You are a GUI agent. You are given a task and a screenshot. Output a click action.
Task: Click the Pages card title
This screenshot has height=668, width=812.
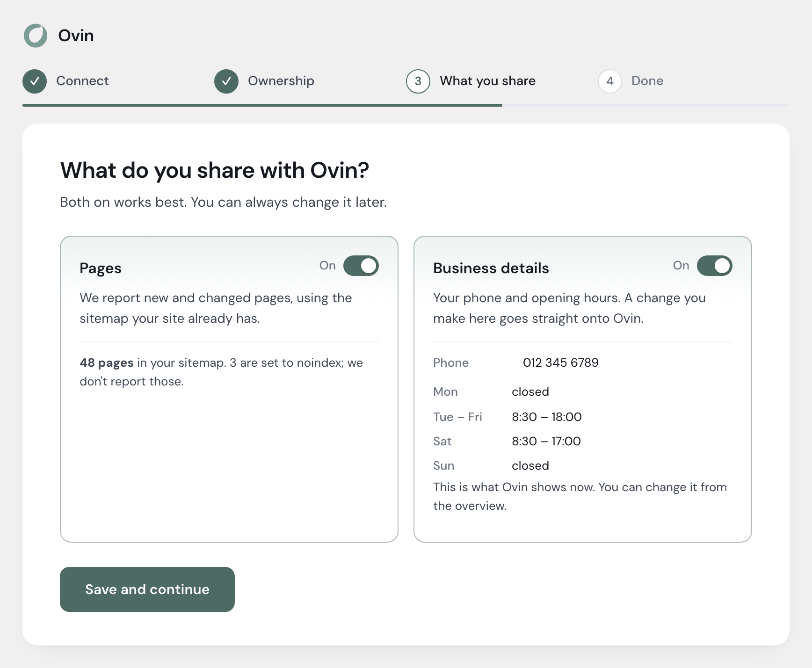pyautogui.click(x=101, y=268)
